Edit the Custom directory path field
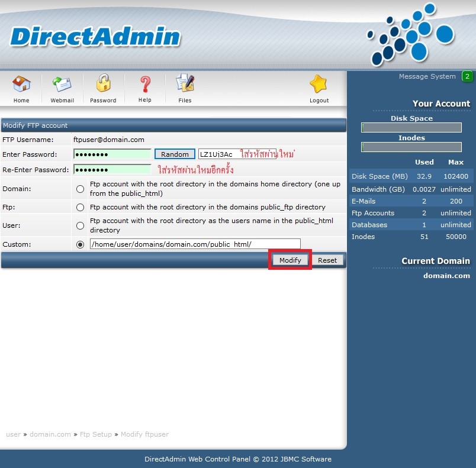 [x=195, y=244]
